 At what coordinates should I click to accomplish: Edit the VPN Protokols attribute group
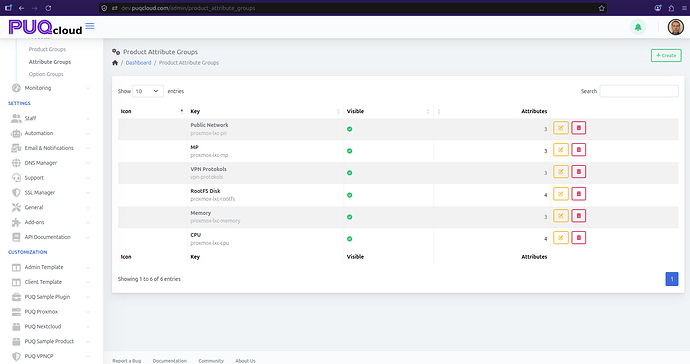click(x=561, y=172)
